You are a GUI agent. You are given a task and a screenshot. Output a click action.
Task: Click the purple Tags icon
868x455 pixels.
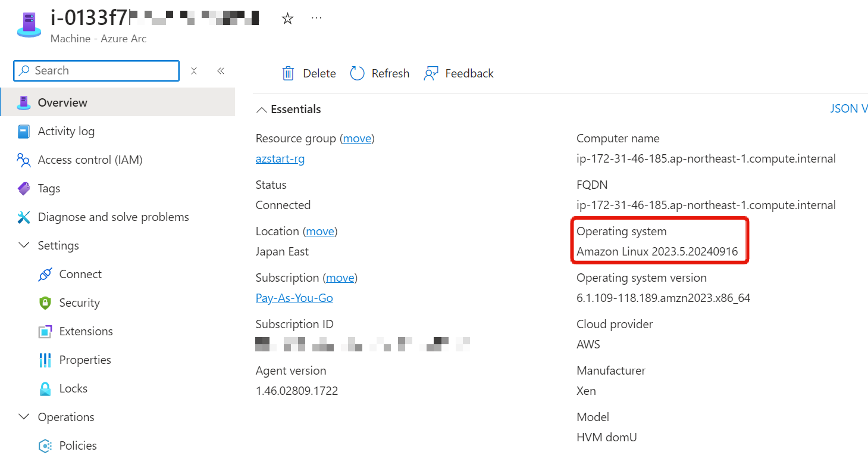pyautogui.click(x=24, y=188)
